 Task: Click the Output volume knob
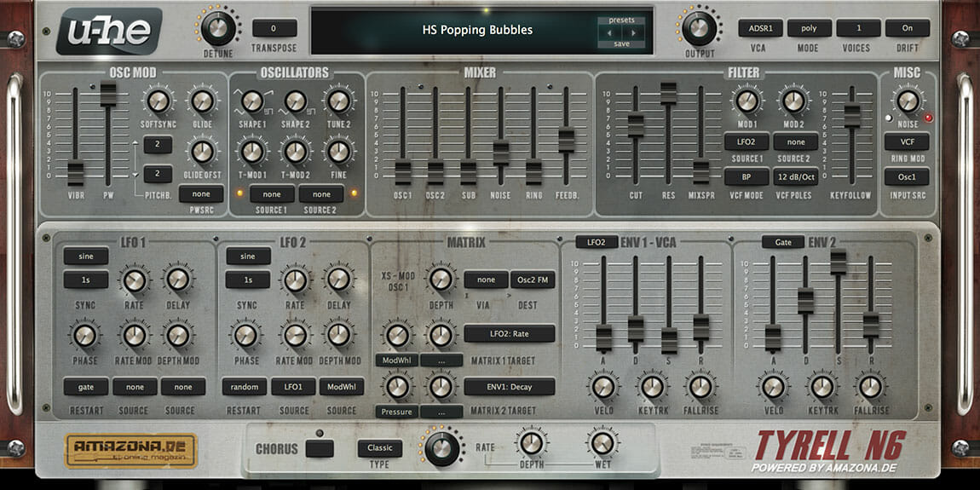(x=699, y=28)
